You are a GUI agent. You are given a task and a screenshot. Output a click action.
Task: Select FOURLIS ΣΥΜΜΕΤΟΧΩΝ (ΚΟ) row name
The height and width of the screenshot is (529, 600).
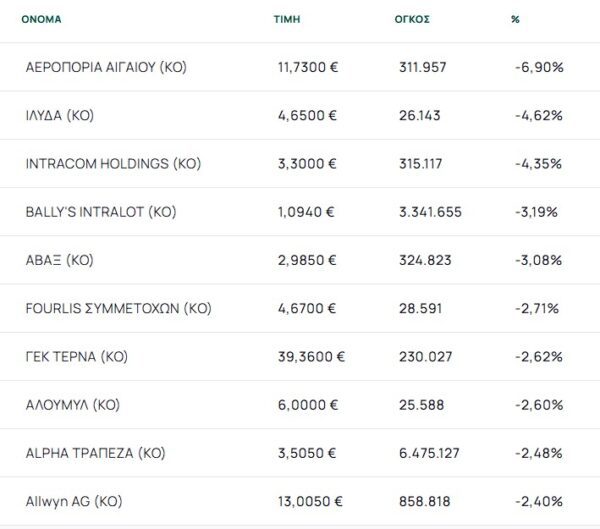click(x=118, y=308)
